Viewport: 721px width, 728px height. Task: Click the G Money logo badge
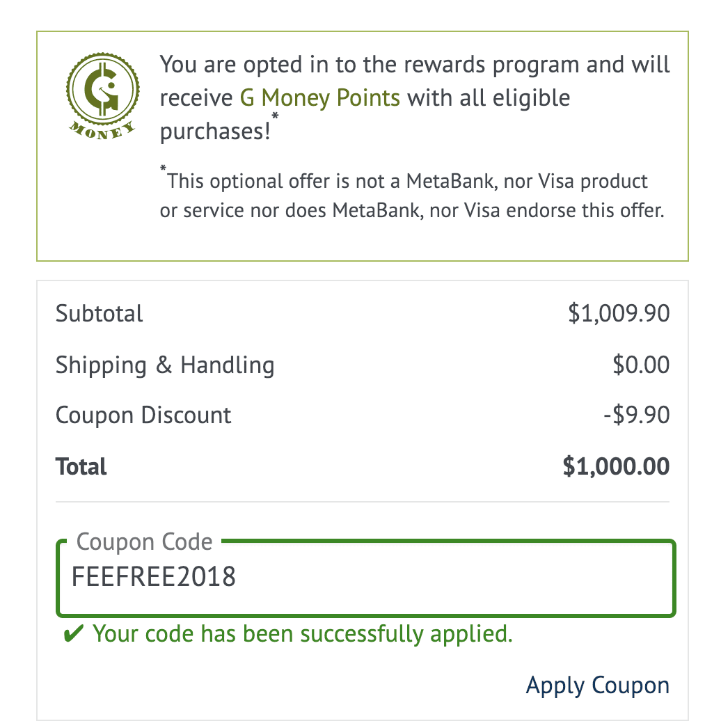click(102, 96)
